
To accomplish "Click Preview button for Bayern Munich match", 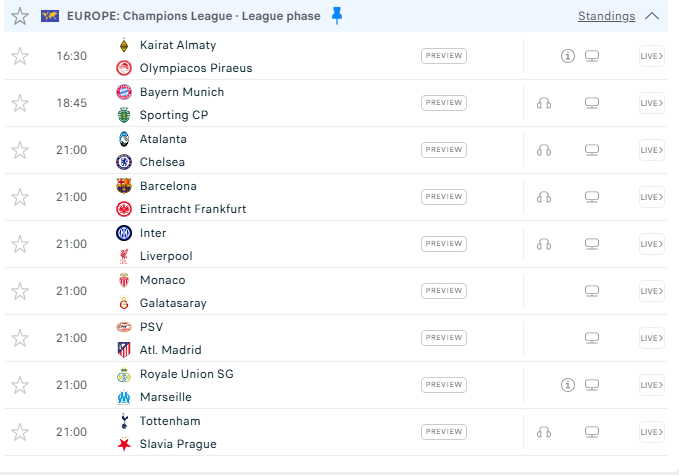I will [444, 103].
